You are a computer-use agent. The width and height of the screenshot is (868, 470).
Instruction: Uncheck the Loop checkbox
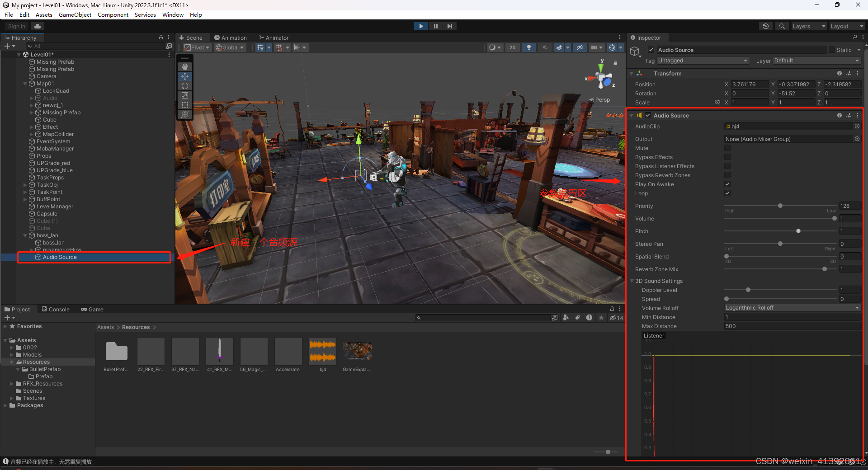pyautogui.click(x=727, y=193)
